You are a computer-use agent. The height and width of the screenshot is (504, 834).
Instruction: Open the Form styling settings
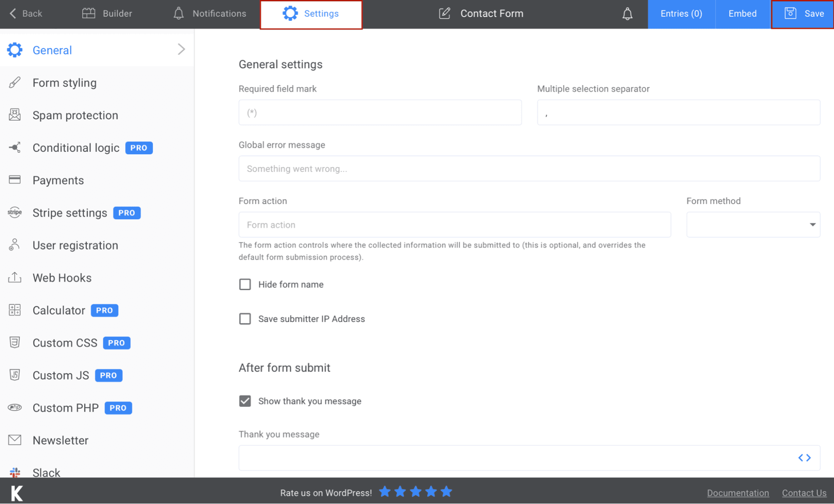click(64, 83)
